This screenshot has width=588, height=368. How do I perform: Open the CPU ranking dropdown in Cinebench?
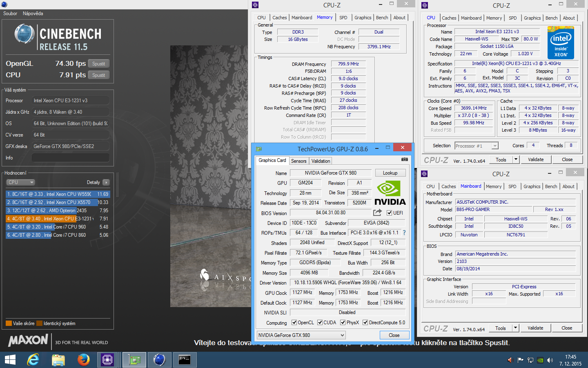[x=20, y=182]
